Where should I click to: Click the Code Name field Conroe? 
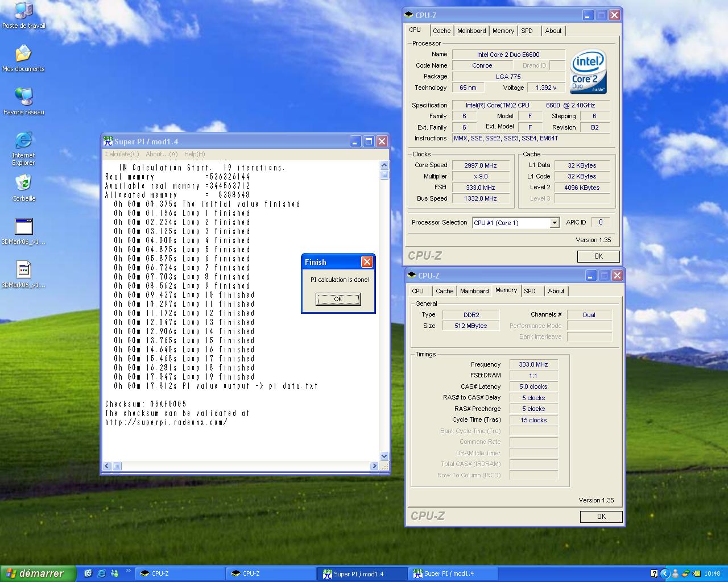point(482,65)
